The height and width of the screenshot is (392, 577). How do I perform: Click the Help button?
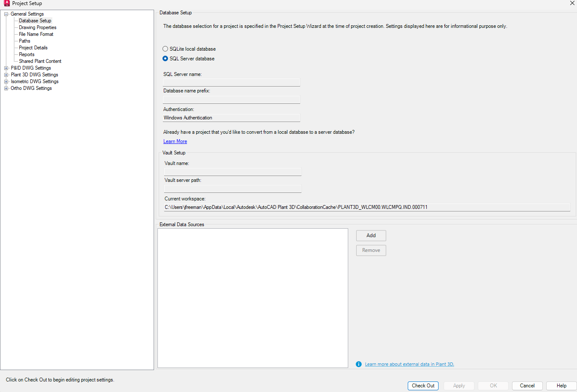(561, 385)
